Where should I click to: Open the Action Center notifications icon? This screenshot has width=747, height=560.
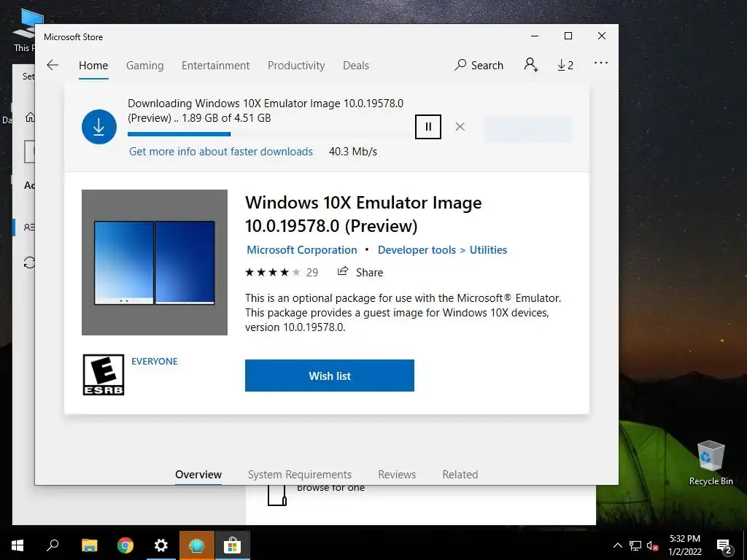[x=724, y=546]
